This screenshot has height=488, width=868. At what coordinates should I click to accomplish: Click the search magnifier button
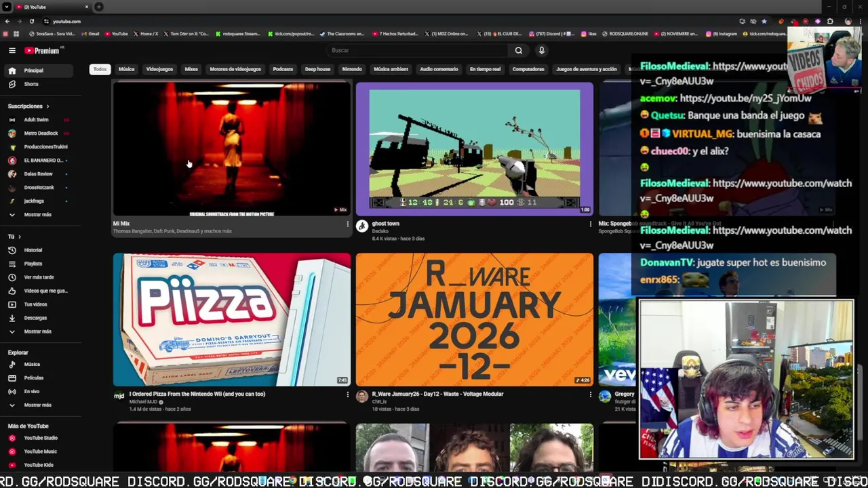pos(518,50)
